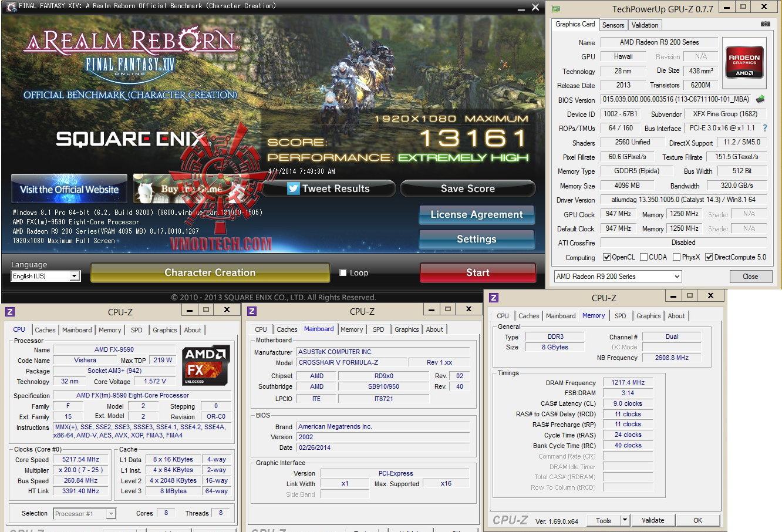Click the Tweet Results button
This screenshot has height=532, width=782.
tap(329, 188)
